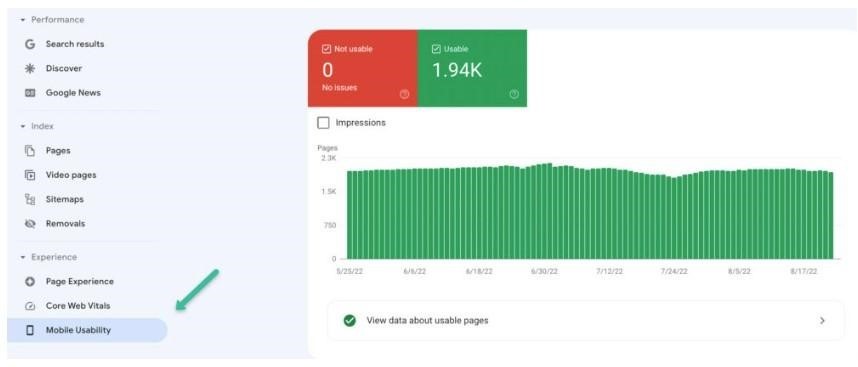858x367 pixels.
Task: Collapse the Performance section
Action: [x=23, y=20]
